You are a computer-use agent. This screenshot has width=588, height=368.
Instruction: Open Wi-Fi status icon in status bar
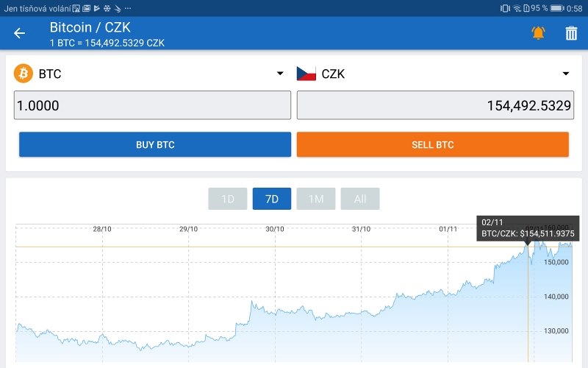(x=517, y=8)
